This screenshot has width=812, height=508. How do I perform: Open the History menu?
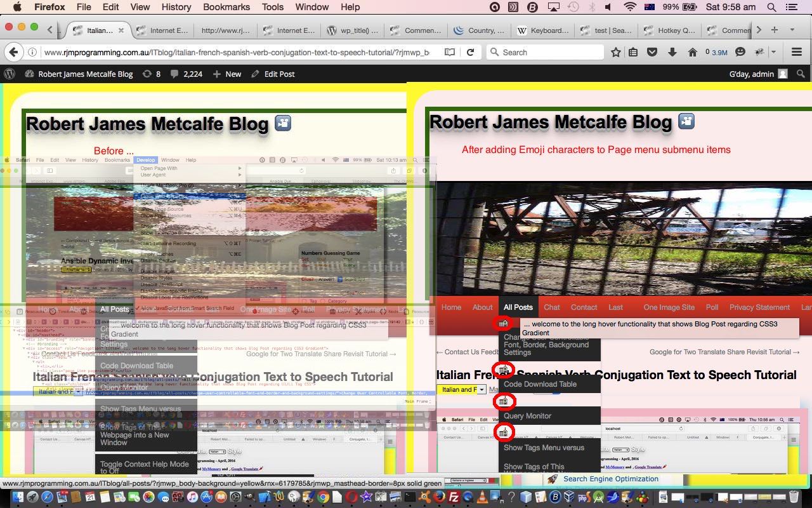coord(176,7)
